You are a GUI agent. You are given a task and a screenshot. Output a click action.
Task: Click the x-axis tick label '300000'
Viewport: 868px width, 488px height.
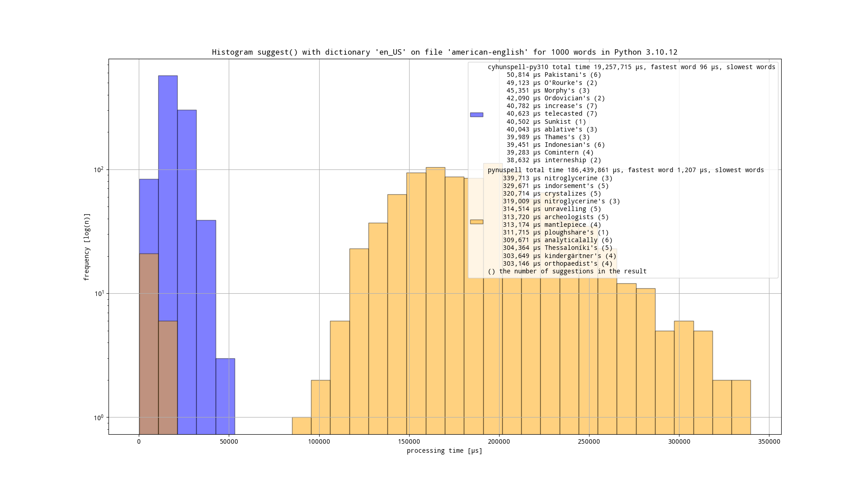(x=679, y=441)
